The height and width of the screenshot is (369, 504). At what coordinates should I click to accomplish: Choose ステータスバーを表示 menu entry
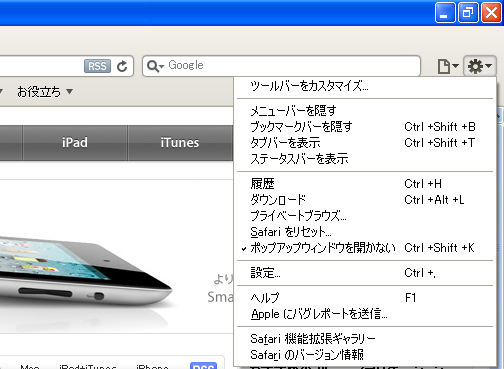pos(364,158)
